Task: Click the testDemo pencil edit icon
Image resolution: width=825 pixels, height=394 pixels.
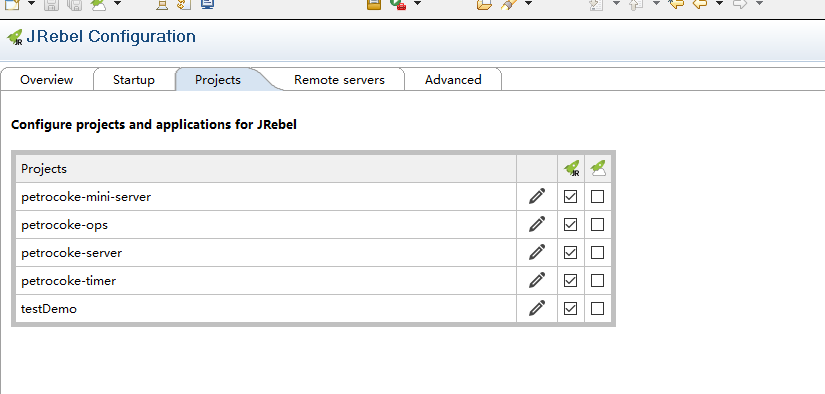Action: tap(537, 308)
